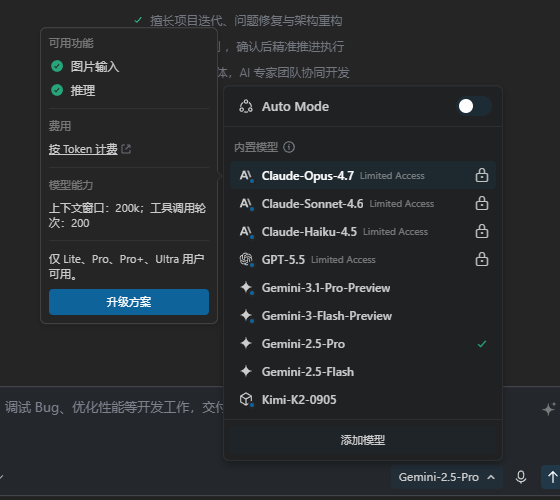
Task: Pick the Gemini-2.5-Flash model
Action: click(x=363, y=371)
